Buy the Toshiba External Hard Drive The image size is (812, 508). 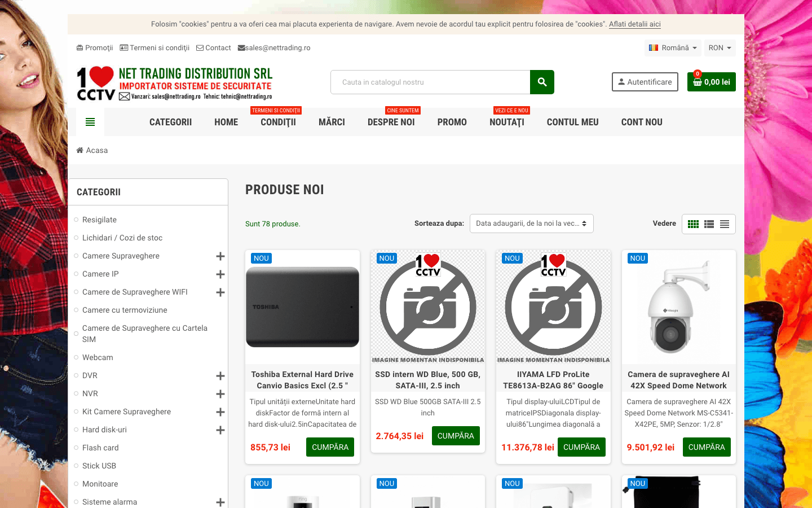[x=330, y=447]
